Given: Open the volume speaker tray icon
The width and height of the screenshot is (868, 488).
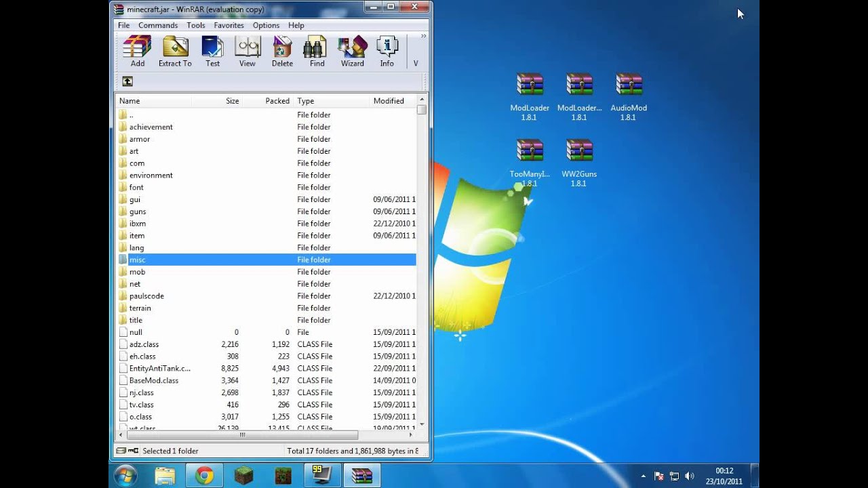Looking at the screenshot, I should (690, 476).
